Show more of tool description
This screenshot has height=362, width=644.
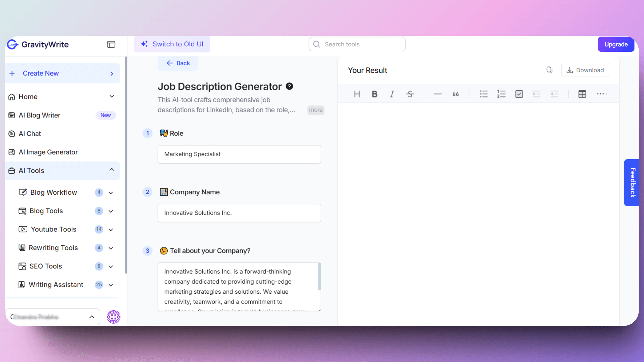point(316,110)
